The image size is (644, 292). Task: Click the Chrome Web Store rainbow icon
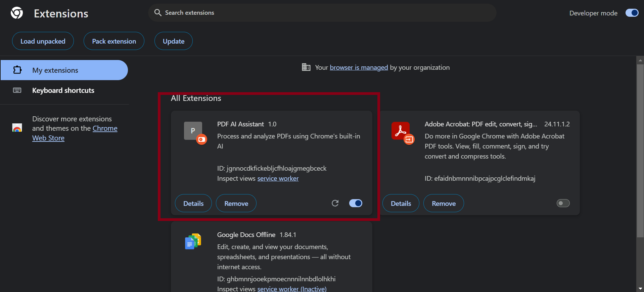click(17, 128)
